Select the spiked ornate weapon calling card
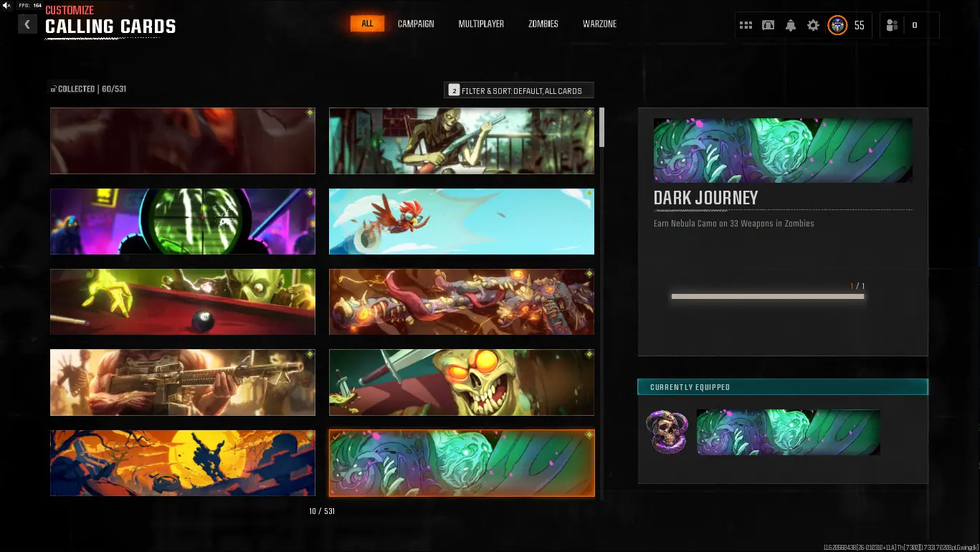The width and height of the screenshot is (980, 552). click(462, 302)
